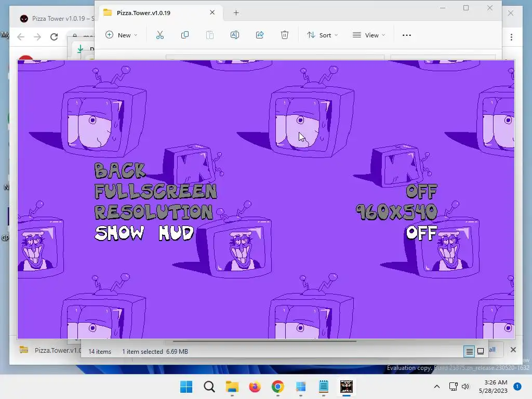Open See more ellipsis menu in Explorer
Viewport: 532px width, 399px height.
click(406, 35)
